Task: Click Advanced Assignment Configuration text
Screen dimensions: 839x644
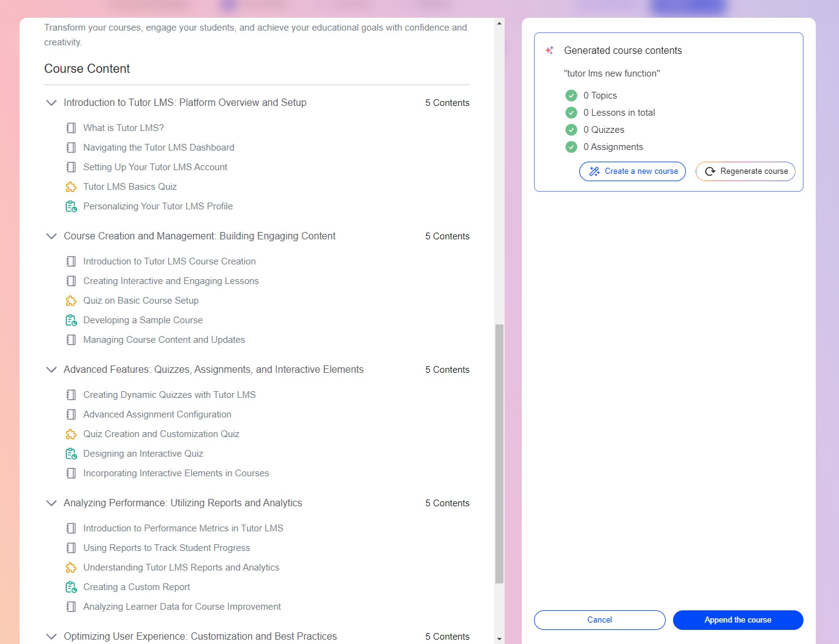Action: [x=157, y=414]
